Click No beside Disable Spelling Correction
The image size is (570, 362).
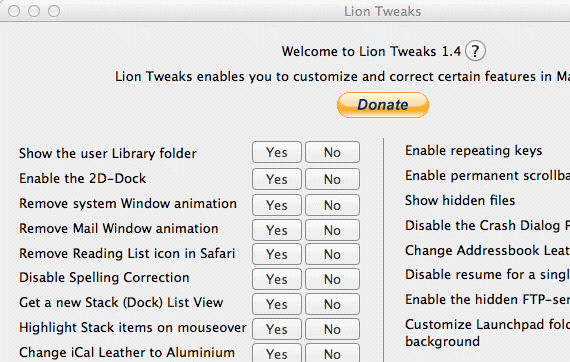point(332,279)
